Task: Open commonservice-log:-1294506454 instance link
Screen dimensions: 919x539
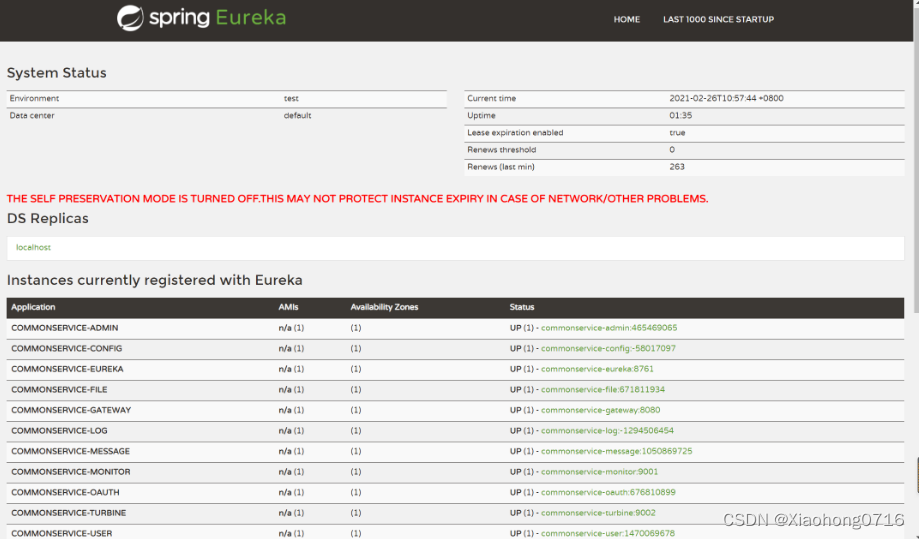Action: [607, 431]
